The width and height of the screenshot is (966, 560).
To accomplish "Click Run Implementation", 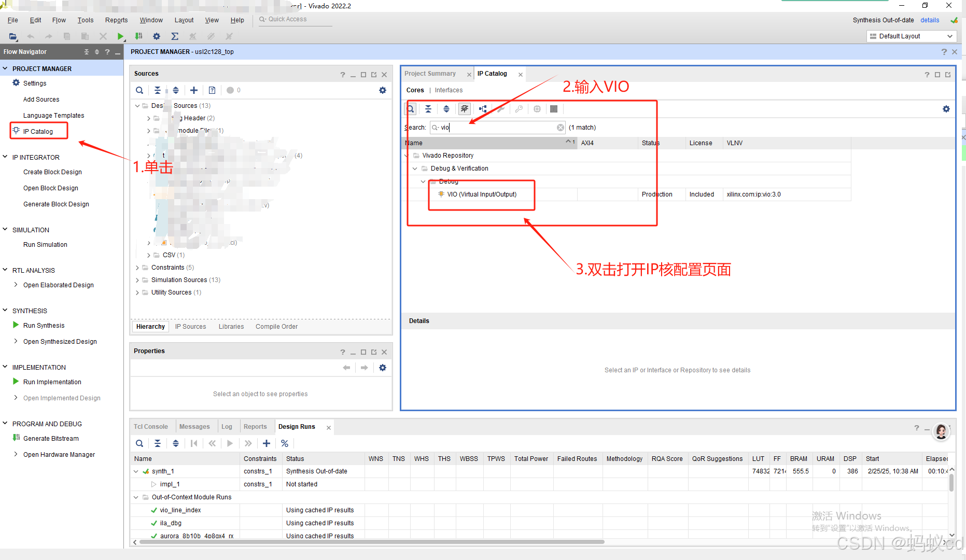I will (x=52, y=382).
